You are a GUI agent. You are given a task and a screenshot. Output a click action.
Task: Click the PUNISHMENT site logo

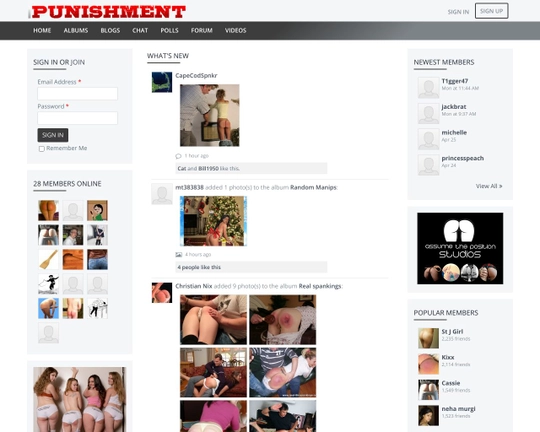click(108, 12)
